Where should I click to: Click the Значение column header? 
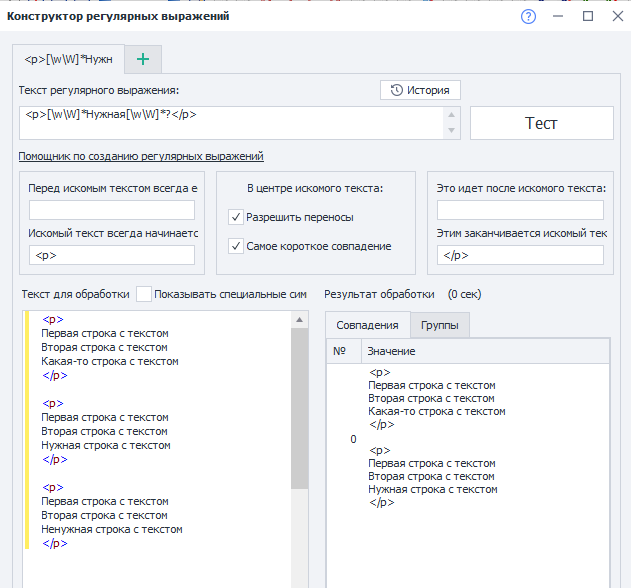point(485,351)
